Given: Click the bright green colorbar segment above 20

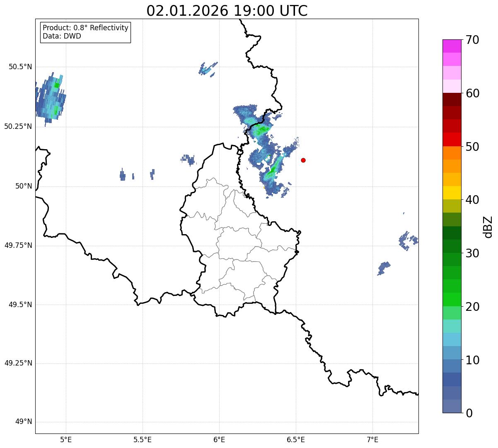Looking at the screenshot, I should pos(452,300).
